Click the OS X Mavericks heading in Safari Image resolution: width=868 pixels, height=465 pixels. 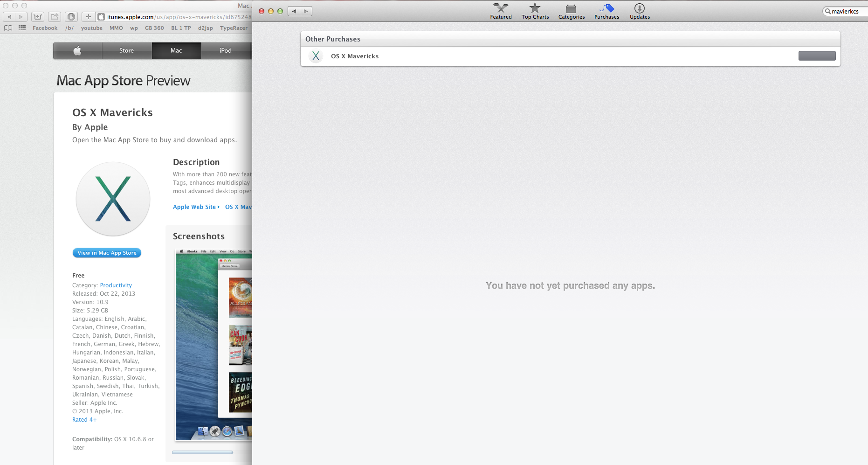112,112
